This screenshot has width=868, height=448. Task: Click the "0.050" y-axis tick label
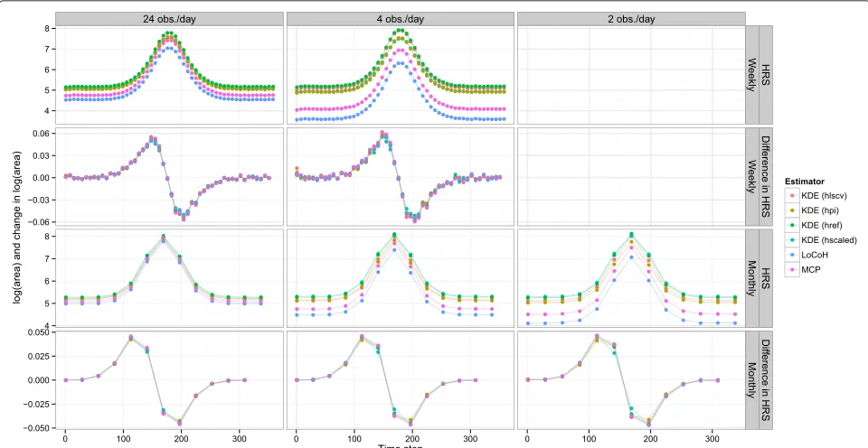[39, 332]
